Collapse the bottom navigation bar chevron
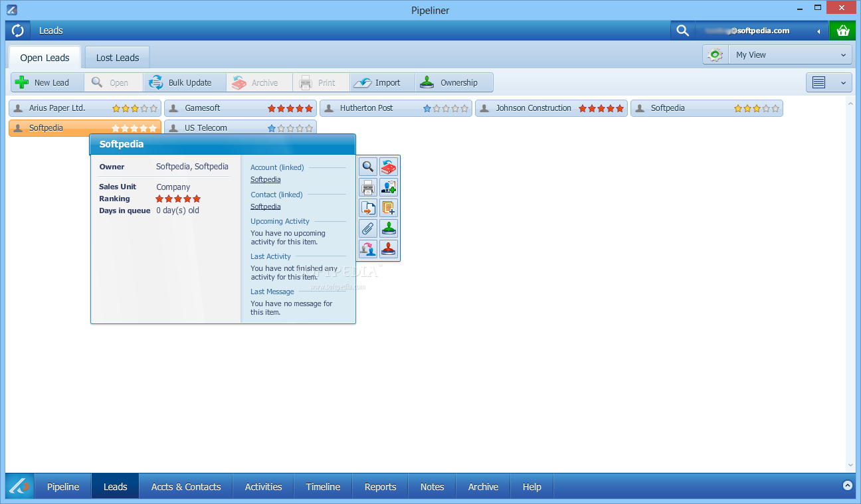Viewport: 861px width, 504px height. coord(847,485)
